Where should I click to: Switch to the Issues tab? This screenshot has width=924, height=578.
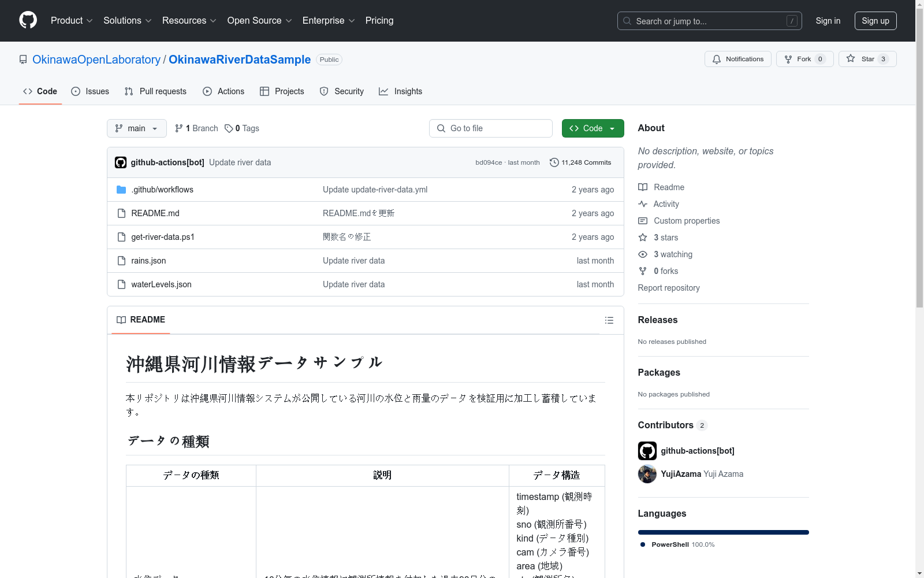(x=90, y=91)
